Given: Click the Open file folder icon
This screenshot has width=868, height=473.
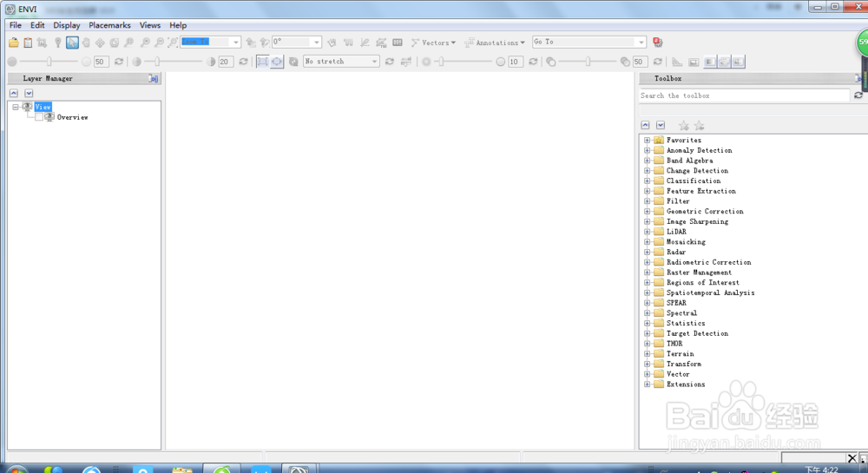Looking at the screenshot, I should point(13,43).
